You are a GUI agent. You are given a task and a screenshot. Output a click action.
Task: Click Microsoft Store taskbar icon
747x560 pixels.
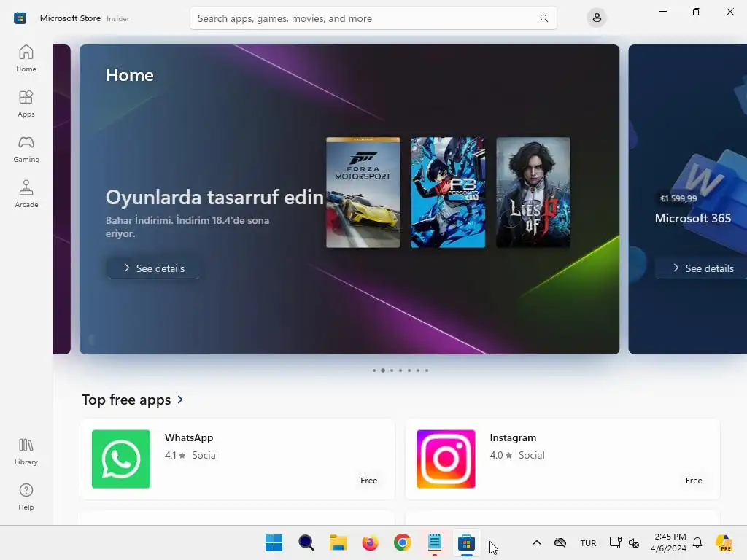(466, 542)
